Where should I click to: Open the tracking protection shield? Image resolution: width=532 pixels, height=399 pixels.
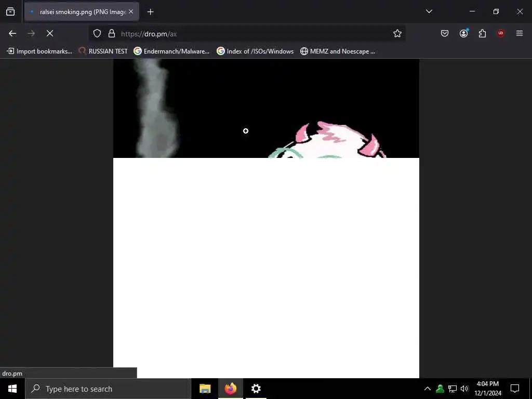(97, 34)
